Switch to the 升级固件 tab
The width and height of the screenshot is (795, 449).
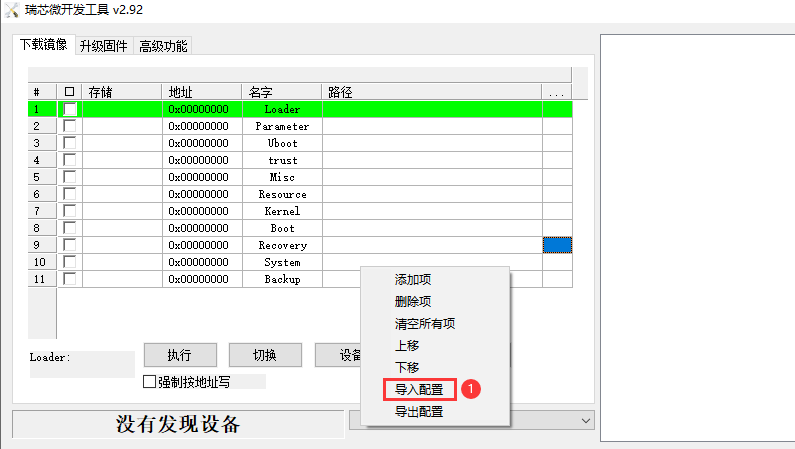pyautogui.click(x=103, y=46)
